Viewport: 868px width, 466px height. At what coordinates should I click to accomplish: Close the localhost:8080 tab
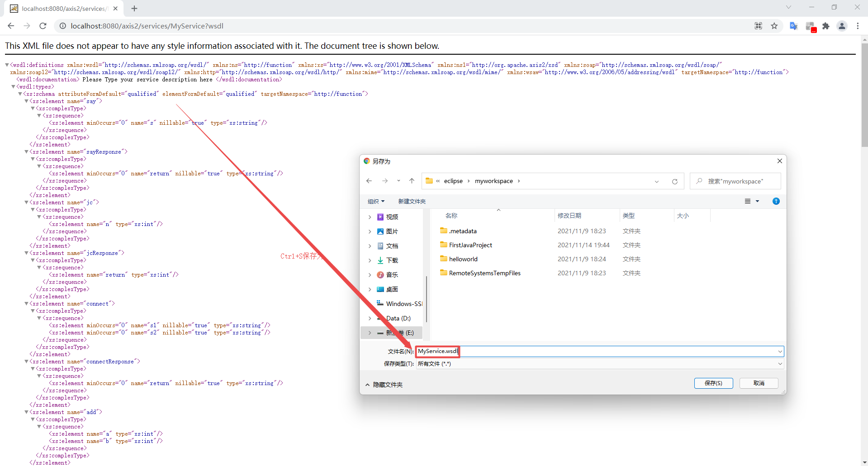(x=115, y=8)
